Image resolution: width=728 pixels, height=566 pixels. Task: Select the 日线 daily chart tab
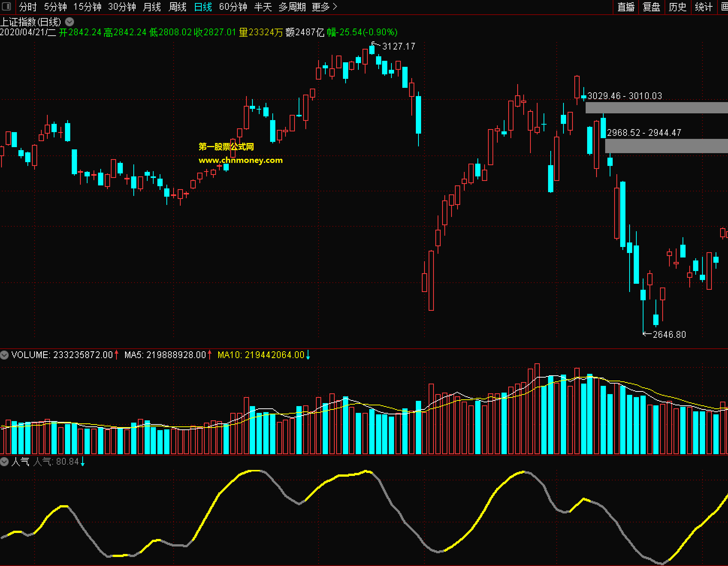click(203, 7)
